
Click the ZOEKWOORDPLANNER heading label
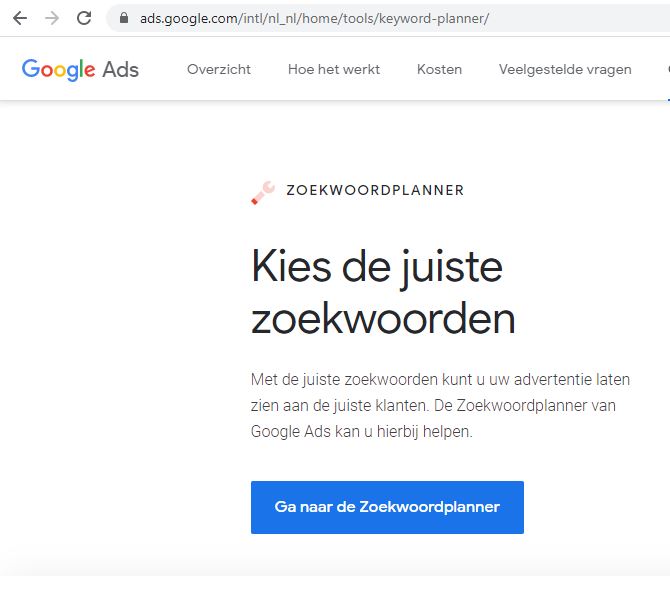click(x=375, y=190)
